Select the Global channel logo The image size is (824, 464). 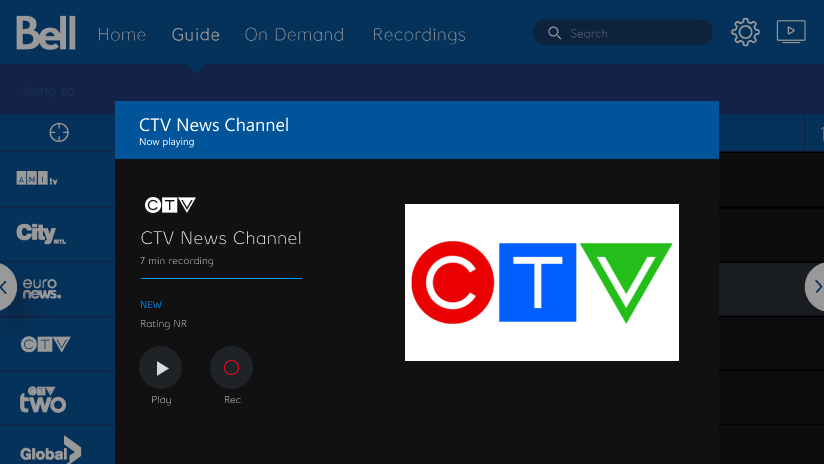(x=50, y=450)
